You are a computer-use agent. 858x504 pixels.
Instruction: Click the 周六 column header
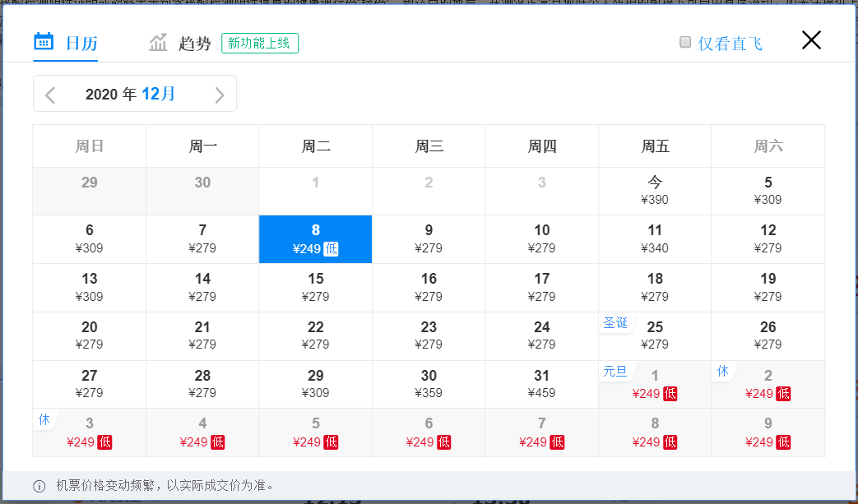(768, 146)
